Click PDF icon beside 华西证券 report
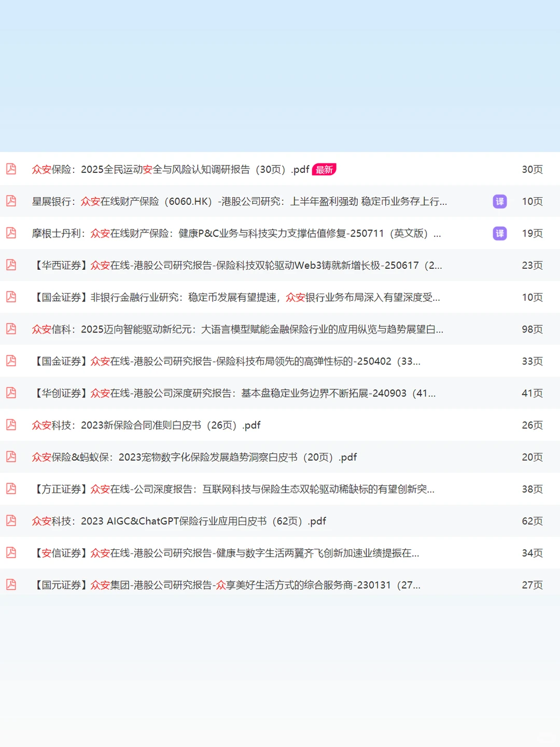The height and width of the screenshot is (747, 560). point(11,265)
